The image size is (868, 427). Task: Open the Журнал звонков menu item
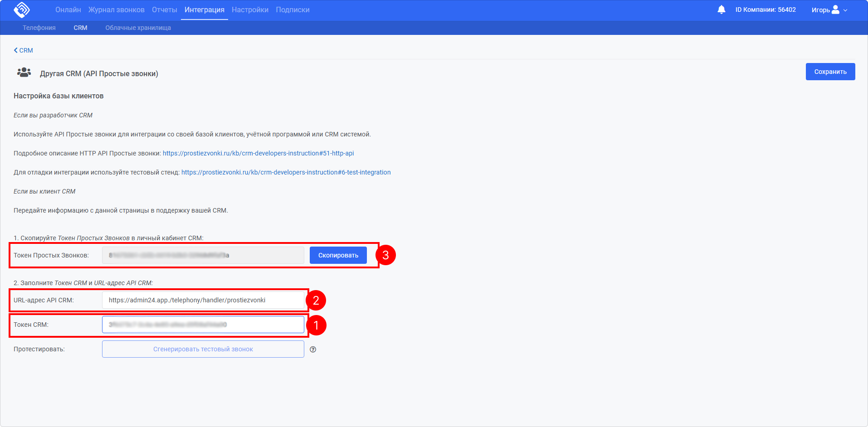117,10
